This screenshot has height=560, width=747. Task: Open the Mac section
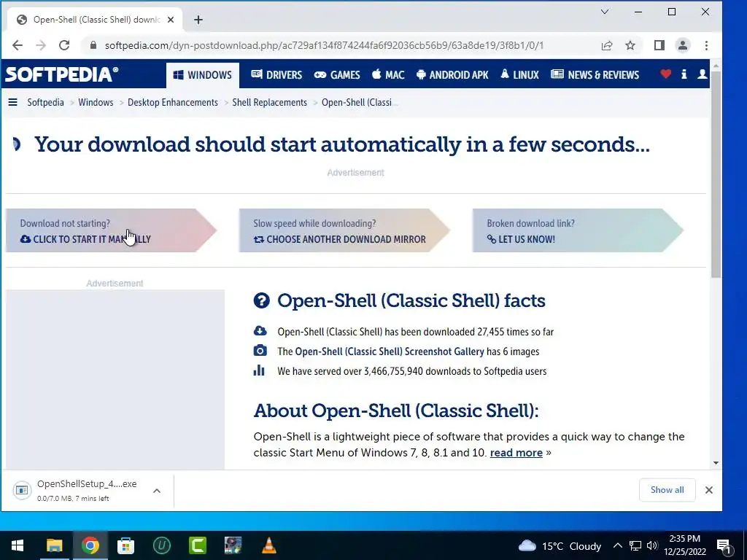pos(388,75)
